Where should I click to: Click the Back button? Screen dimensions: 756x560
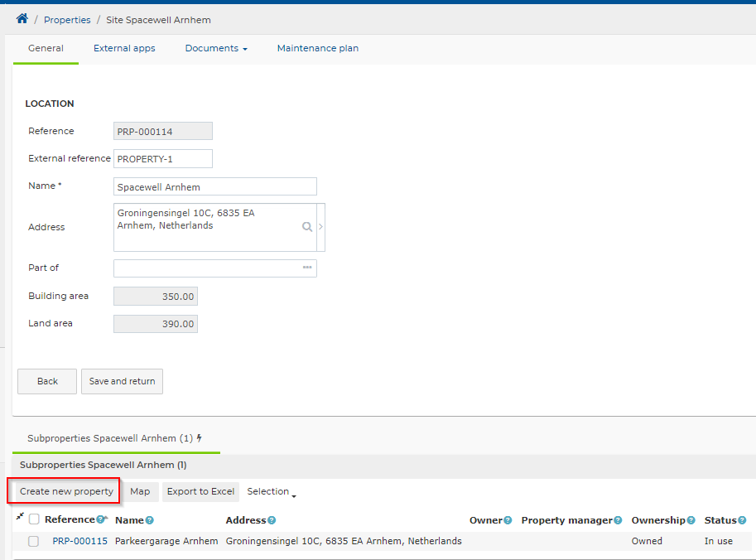coord(47,382)
